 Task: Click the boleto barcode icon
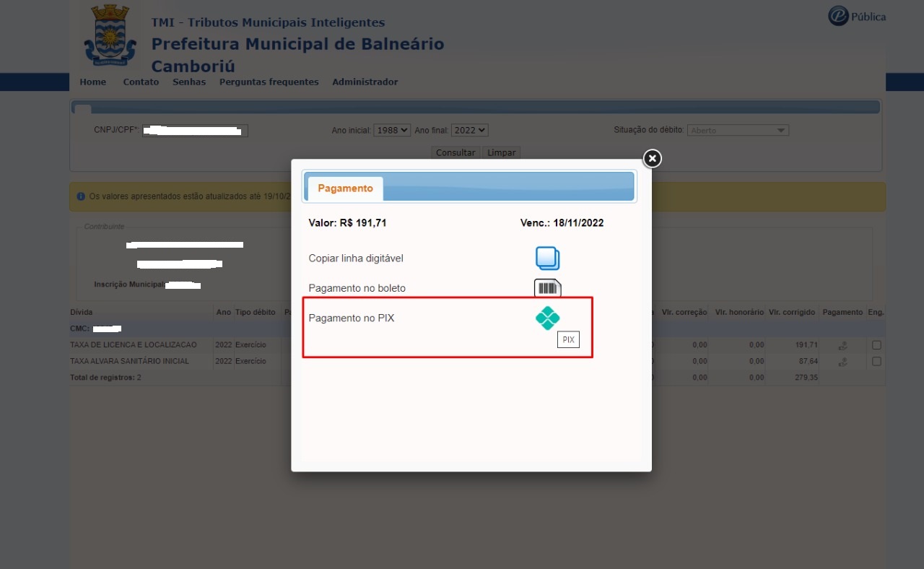pyautogui.click(x=548, y=288)
